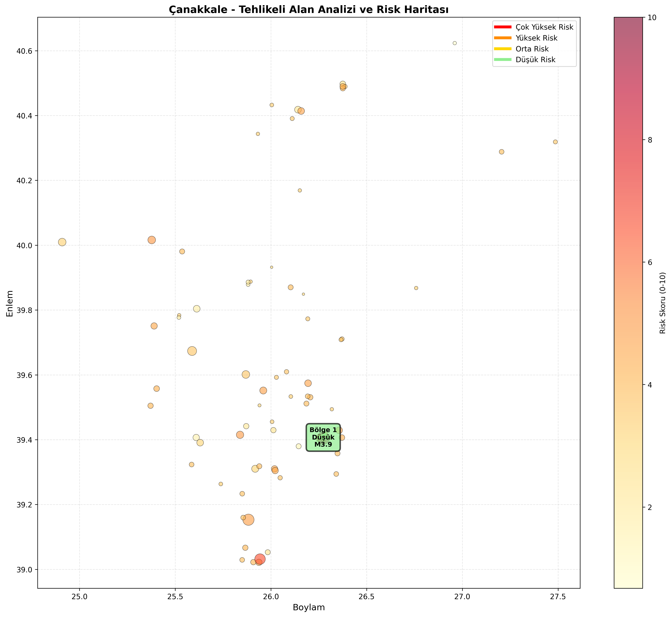Screen dimensions: 672x617
Task: Click the chart title about Çanakkale risk map
Action: coord(308,10)
